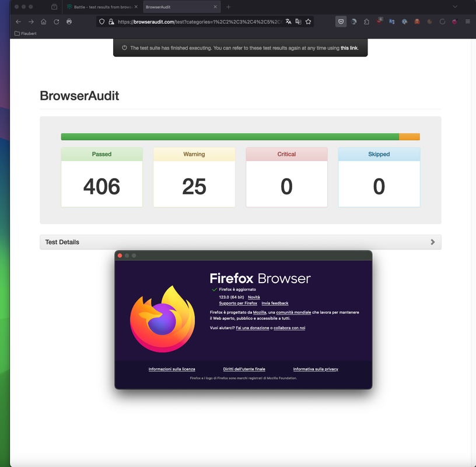List all tabs with the chevron

(x=455, y=6)
